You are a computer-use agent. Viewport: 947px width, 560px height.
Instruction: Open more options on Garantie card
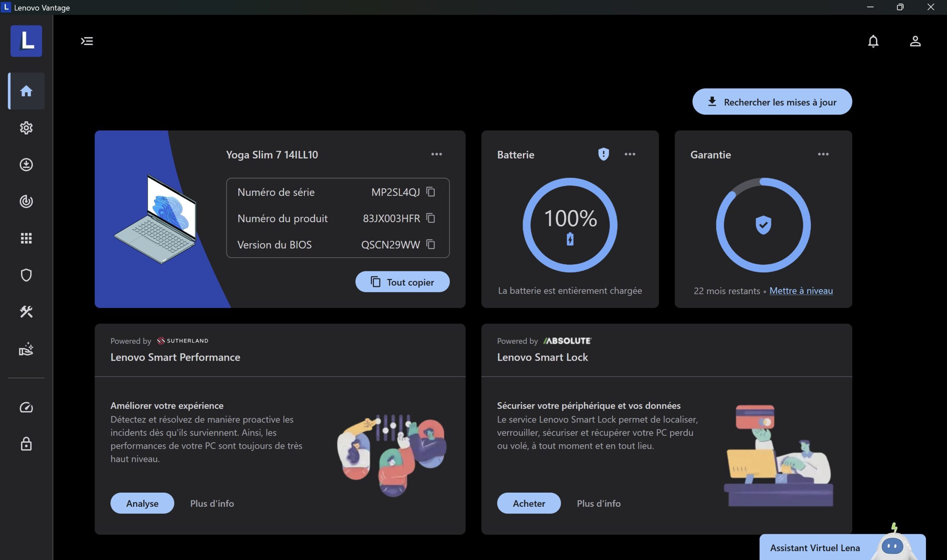point(823,154)
